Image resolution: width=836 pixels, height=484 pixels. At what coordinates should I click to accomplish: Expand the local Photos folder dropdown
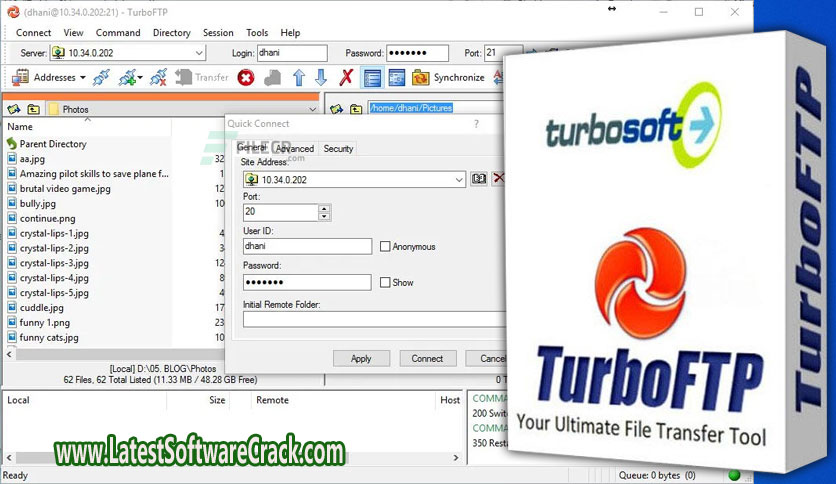pos(312,109)
